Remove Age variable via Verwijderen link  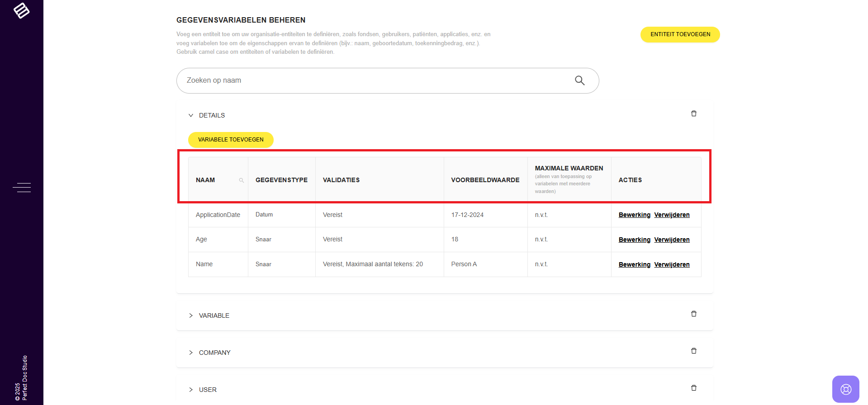point(672,240)
